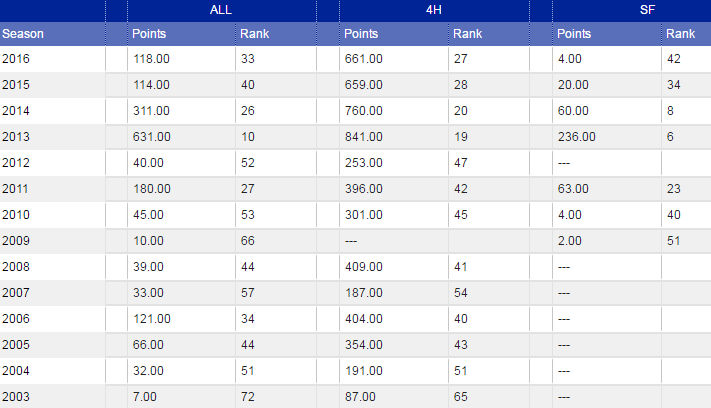The width and height of the screenshot is (711, 408).
Task: Click the Season column header
Action: 23,34
